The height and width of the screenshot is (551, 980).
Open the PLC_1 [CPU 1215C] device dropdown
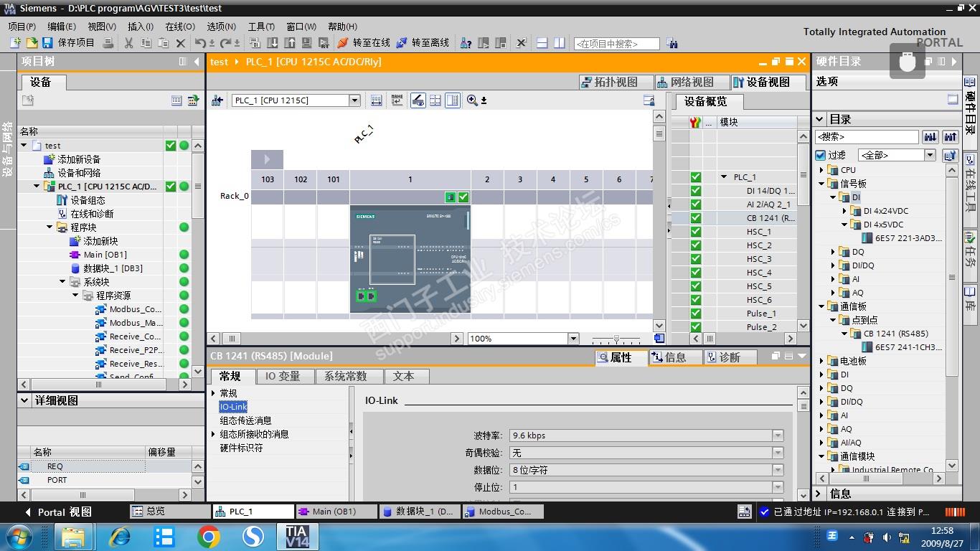pyautogui.click(x=354, y=100)
